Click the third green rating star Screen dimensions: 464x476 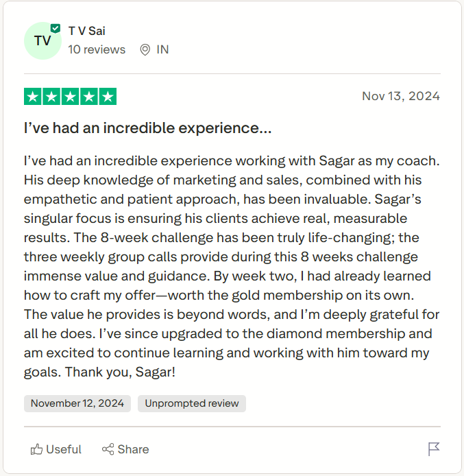[x=70, y=97]
